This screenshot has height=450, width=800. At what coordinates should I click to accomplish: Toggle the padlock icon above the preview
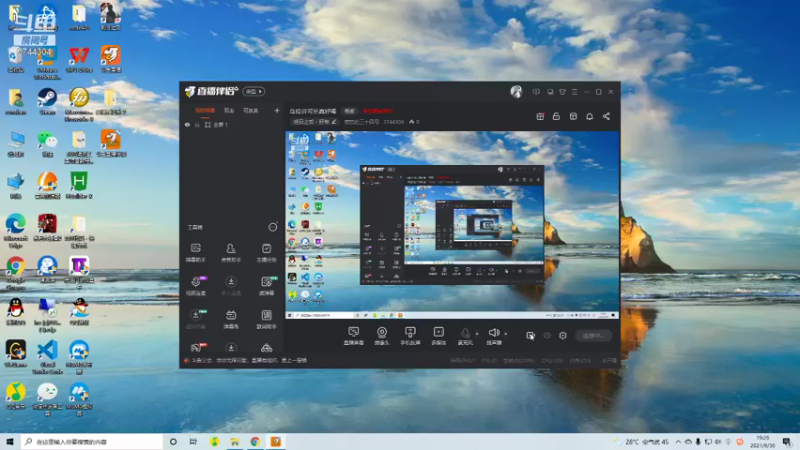click(x=556, y=116)
